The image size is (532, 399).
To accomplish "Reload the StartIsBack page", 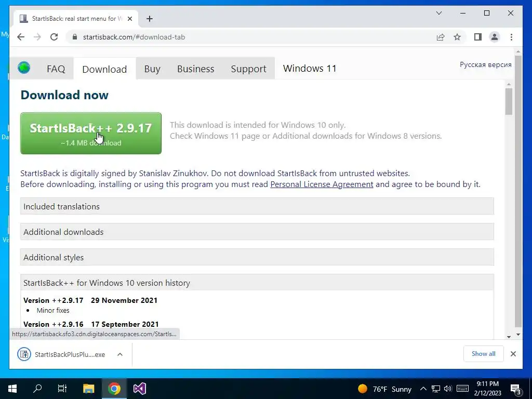I will (54, 37).
